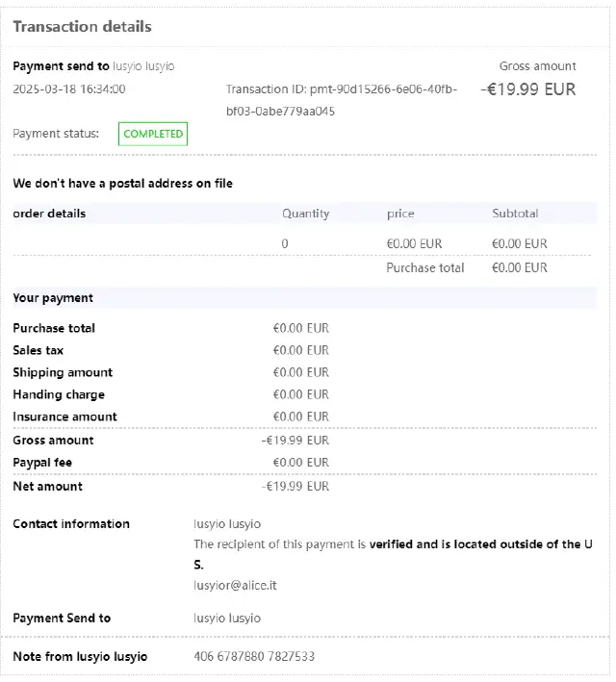Click the green COMPLETED status badge
Screen dimensions: 616x682
pyautogui.click(x=153, y=134)
